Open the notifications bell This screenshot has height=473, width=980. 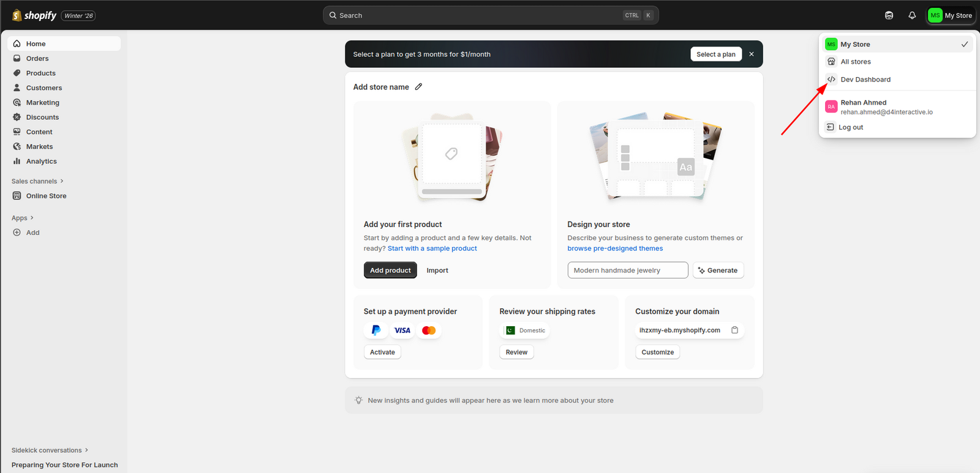point(912,15)
